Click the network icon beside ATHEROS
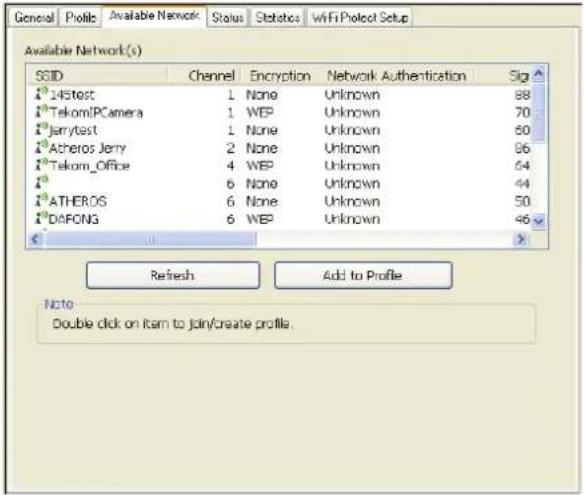584x495 pixels. (x=41, y=200)
